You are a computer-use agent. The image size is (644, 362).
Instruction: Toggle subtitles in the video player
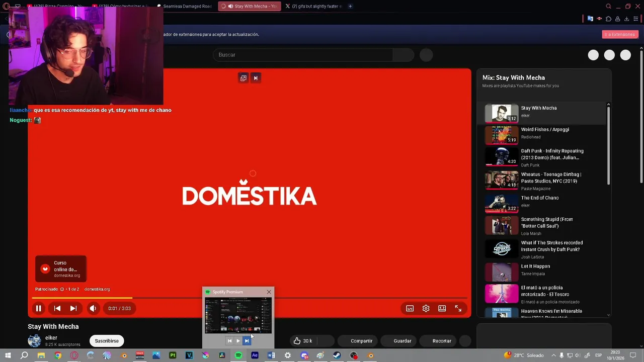[410, 308]
